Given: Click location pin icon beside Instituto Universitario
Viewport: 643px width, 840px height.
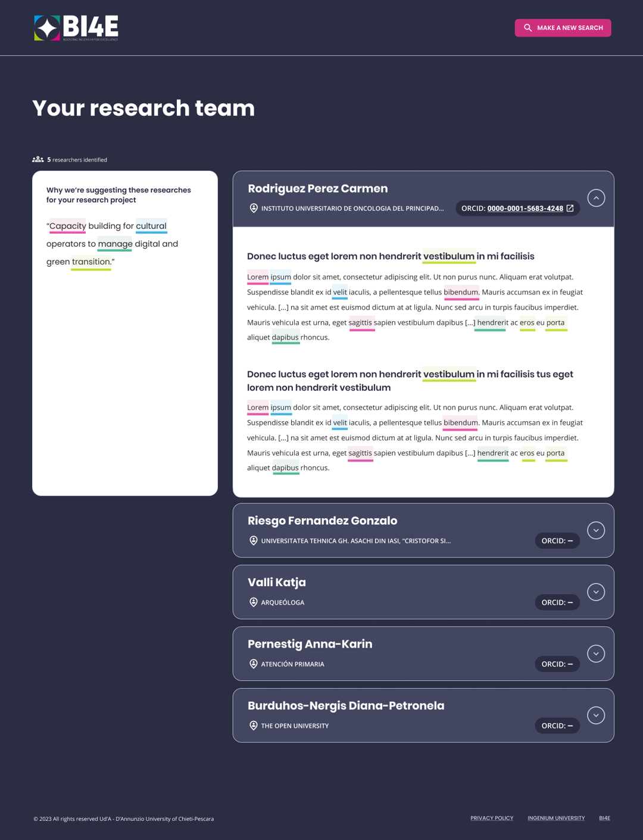Looking at the screenshot, I should [254, 209].
